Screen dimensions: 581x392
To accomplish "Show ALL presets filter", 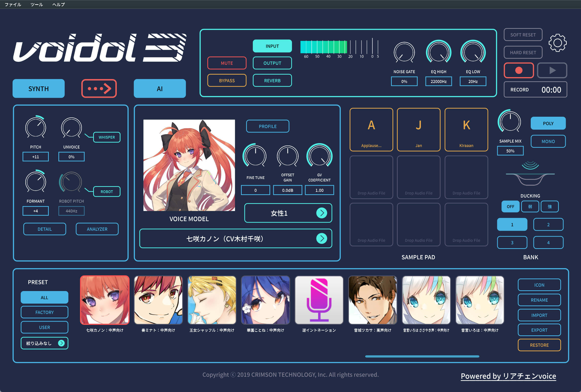I will pos(45,297).
